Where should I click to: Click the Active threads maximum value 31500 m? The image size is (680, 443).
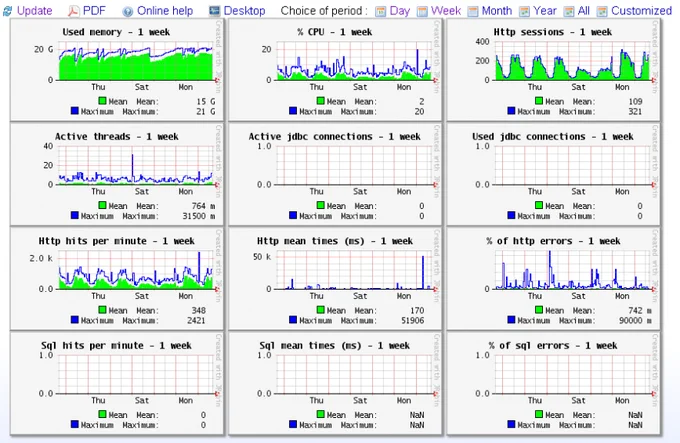point(199,216)
